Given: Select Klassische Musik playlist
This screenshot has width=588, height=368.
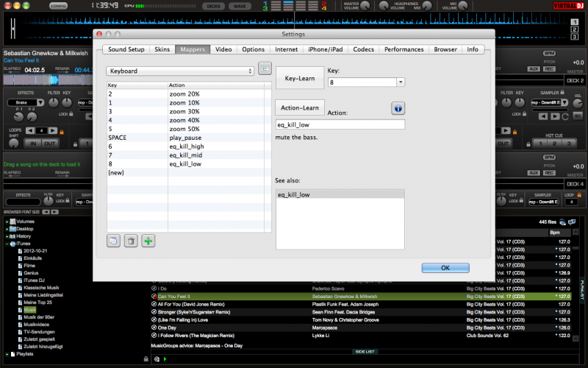Looking at the screenshot, I should (41, 288).
